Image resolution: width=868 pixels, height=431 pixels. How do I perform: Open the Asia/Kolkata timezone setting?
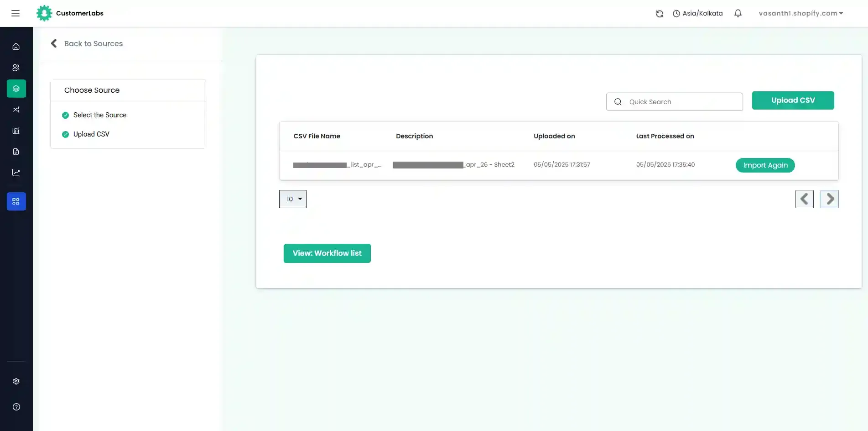(698, 13)
